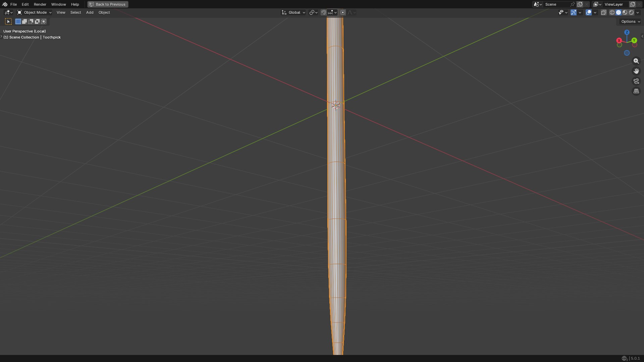
Task: Open the proportional falloff curve dropdown
Action: (352, 12)
